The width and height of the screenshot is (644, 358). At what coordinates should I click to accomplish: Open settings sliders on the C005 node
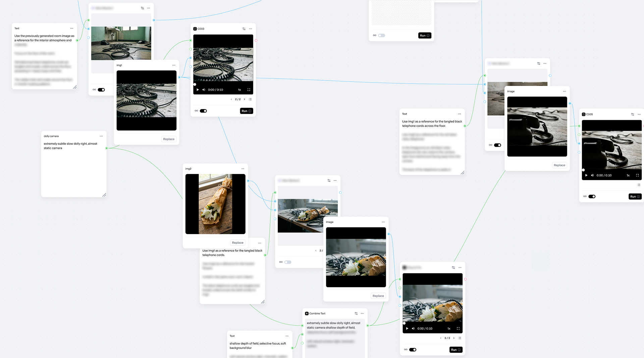click(633, 115)
